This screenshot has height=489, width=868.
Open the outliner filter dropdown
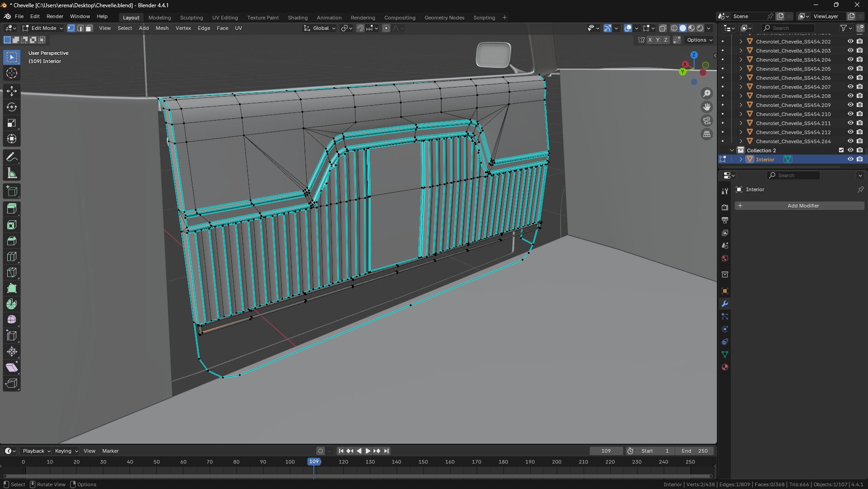coord(846,28)
